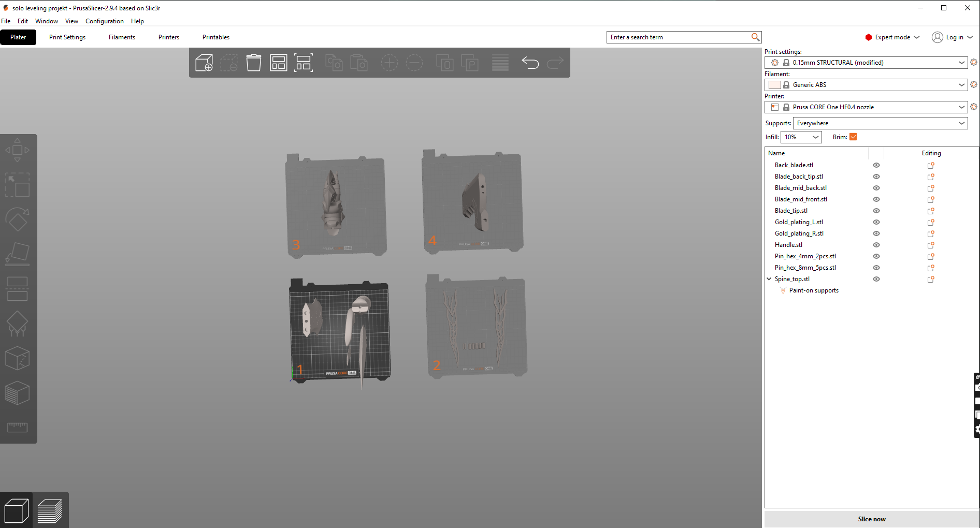Click the Remove instance minus icon
The height and width of the screenshot is (528, 980).
coord(414,63)
